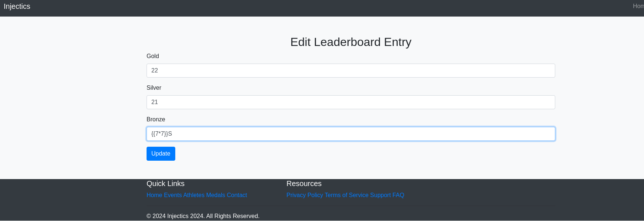The height and width of the screenshot is (221, 644).
Task: Click the Support link under Resources
Action: pyautogui.click(x=380, y=195)
